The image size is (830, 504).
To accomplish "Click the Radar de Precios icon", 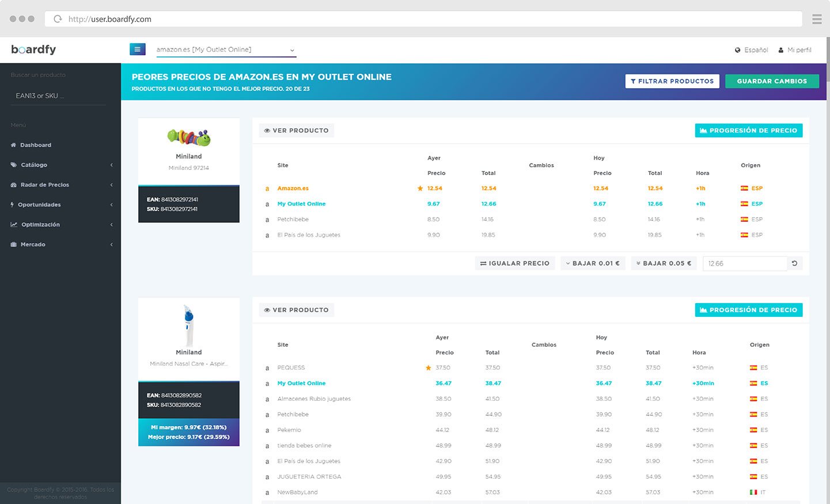I will (x=13, y=185).
